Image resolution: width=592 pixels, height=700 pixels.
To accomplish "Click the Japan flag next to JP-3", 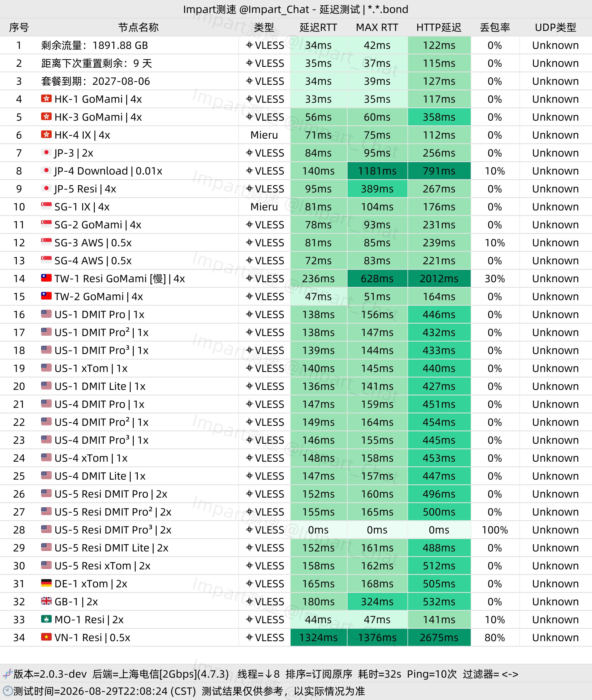I will pos(46,153).
